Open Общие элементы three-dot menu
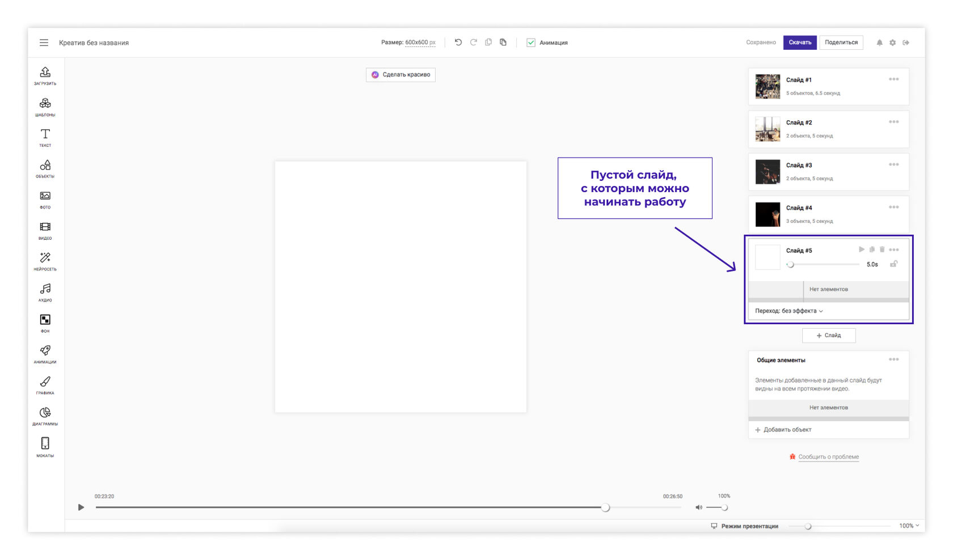 (893, 359)
